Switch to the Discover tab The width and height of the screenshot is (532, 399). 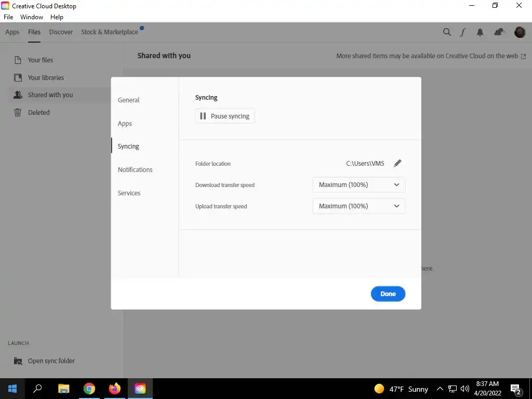pyautogui.click(x=61, y=32)
